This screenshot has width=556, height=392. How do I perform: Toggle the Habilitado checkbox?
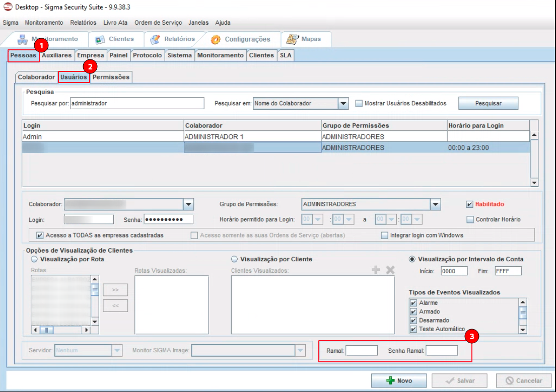click(469, 204)
